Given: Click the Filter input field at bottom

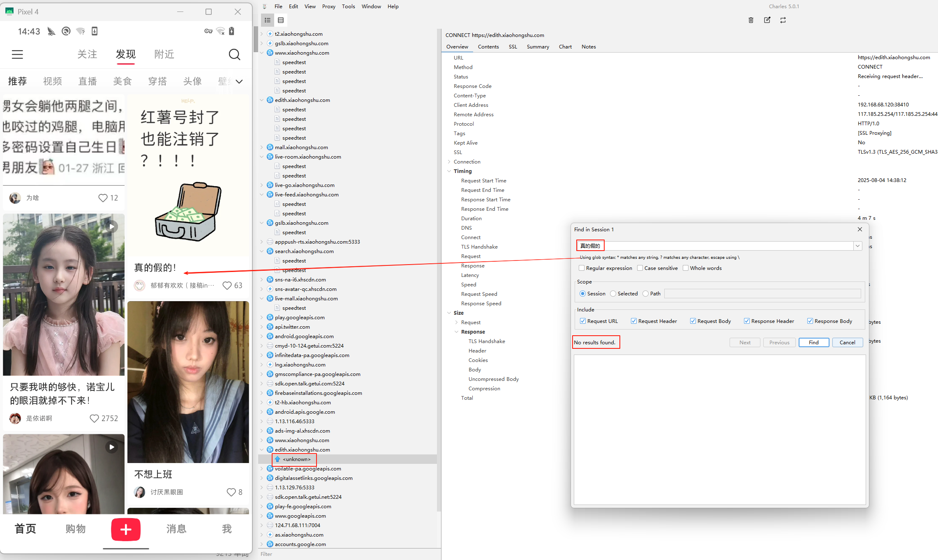Looking at the screenshot, I should pyautogui.click(x=349, y=554).
